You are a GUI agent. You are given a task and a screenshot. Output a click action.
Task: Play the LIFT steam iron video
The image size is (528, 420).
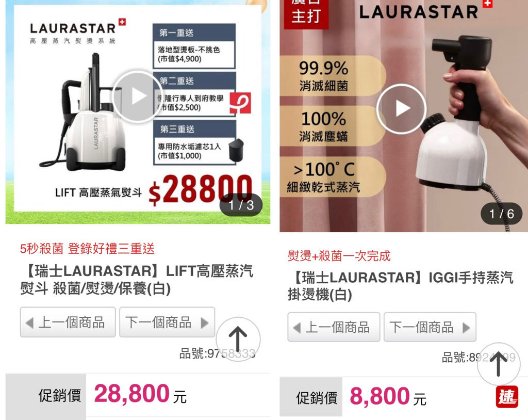click(138, 96)
